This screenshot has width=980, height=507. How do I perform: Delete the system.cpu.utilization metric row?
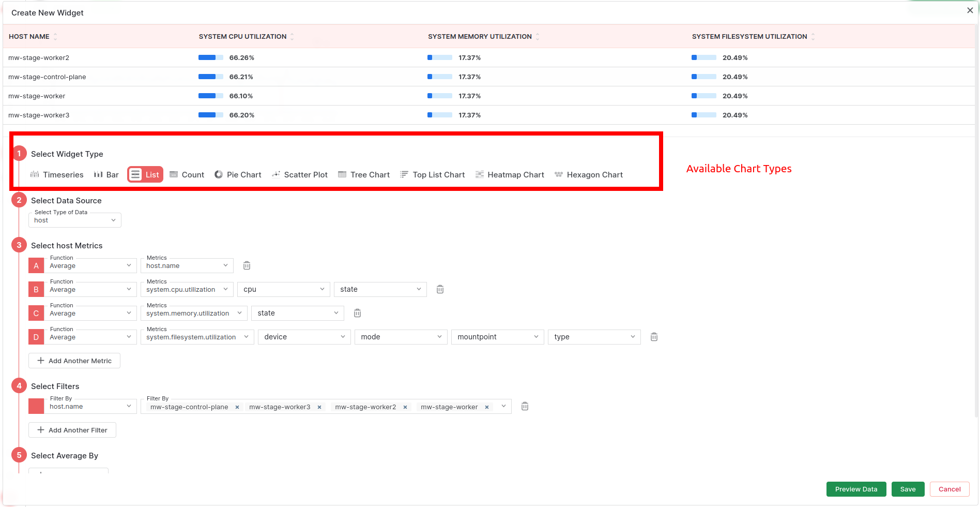[440, 289]
